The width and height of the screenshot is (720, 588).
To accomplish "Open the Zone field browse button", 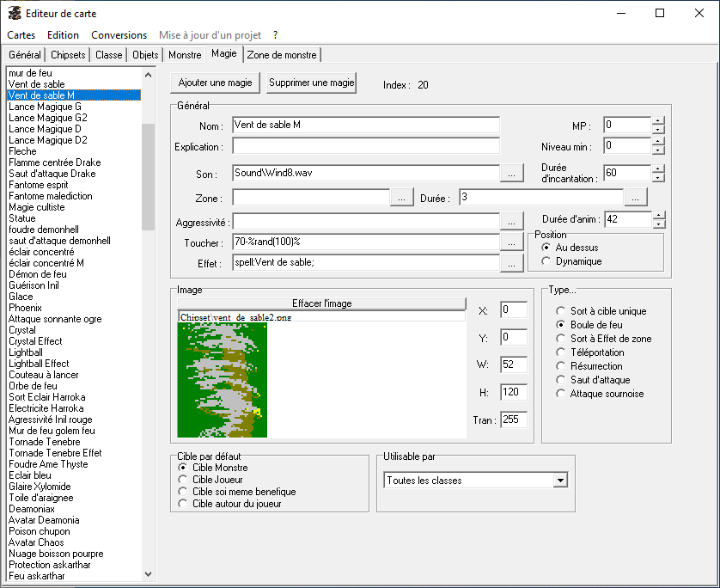I will click(401, 198).
